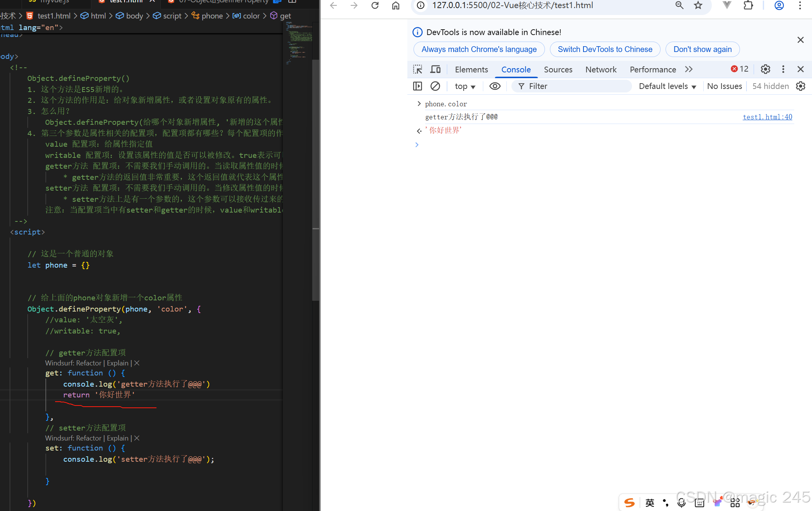Click the inspect element picker icon
812x511 pixels.
pyautogui.click(x=417, y=69)
